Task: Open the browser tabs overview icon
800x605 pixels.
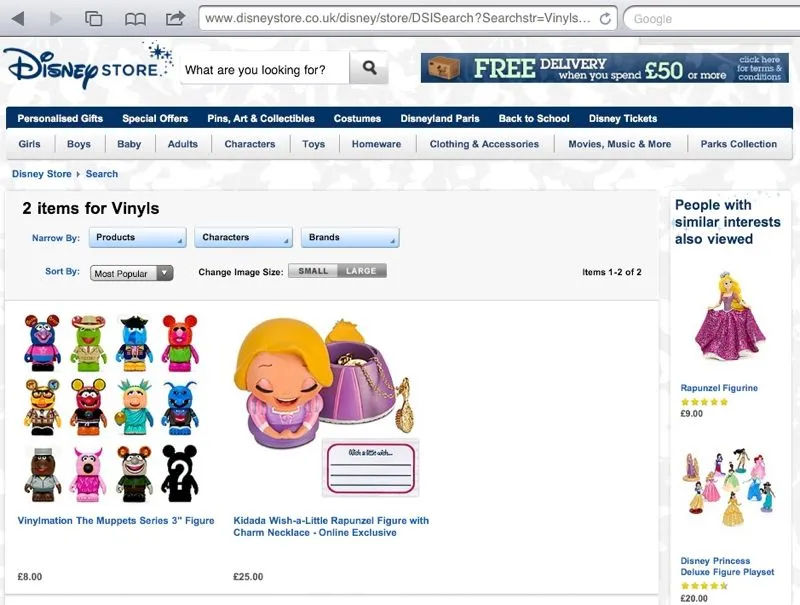Action: [93, 19]
